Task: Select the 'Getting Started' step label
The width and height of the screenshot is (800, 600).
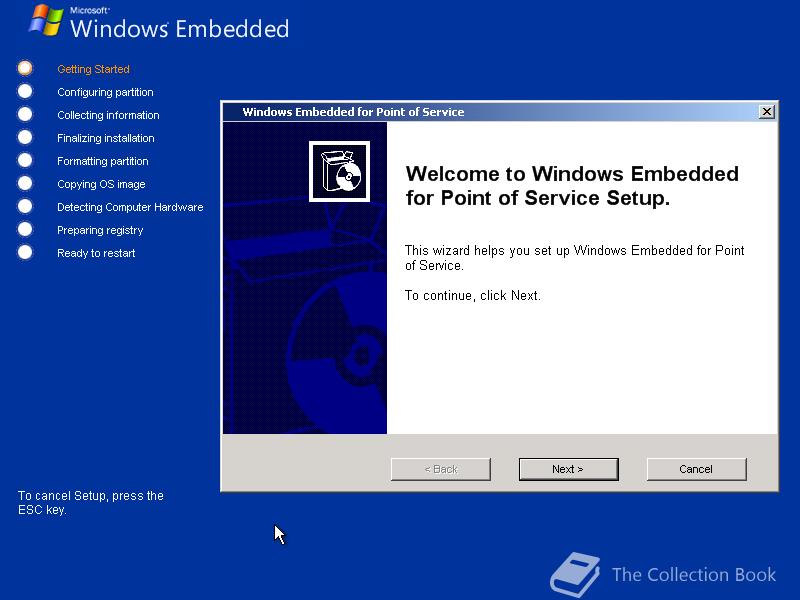Action: pos(93,69)
